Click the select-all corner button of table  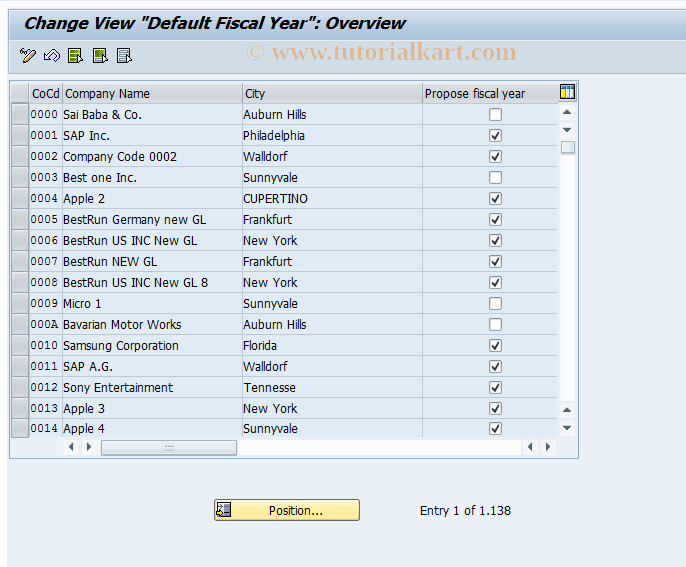20,93
